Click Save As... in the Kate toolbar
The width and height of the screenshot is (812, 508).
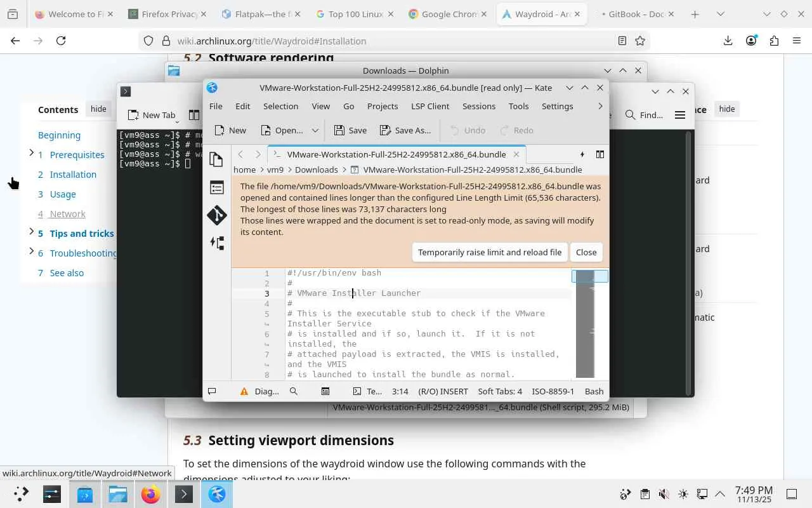pos(405,130)
